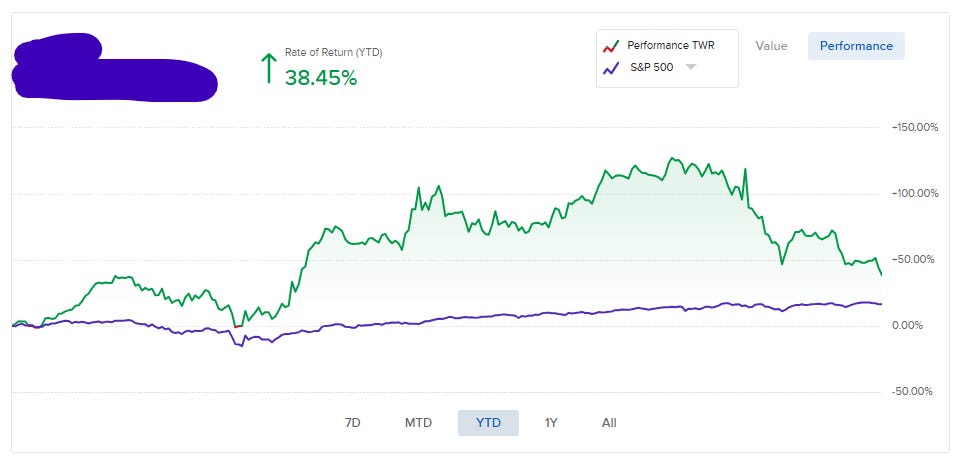The image size is (963, 466).
Task: Select S&P 500 benchmark label
Action: [651, 68]
